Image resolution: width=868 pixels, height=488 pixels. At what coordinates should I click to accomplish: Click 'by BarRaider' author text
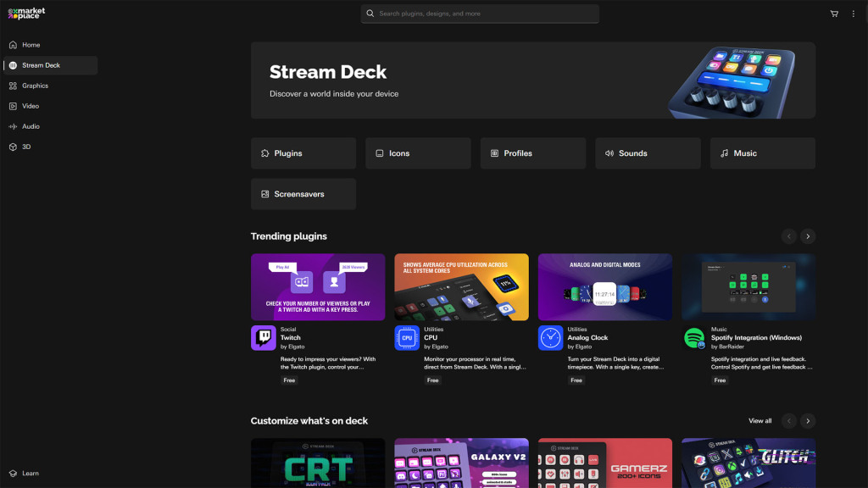coord(727,347)
